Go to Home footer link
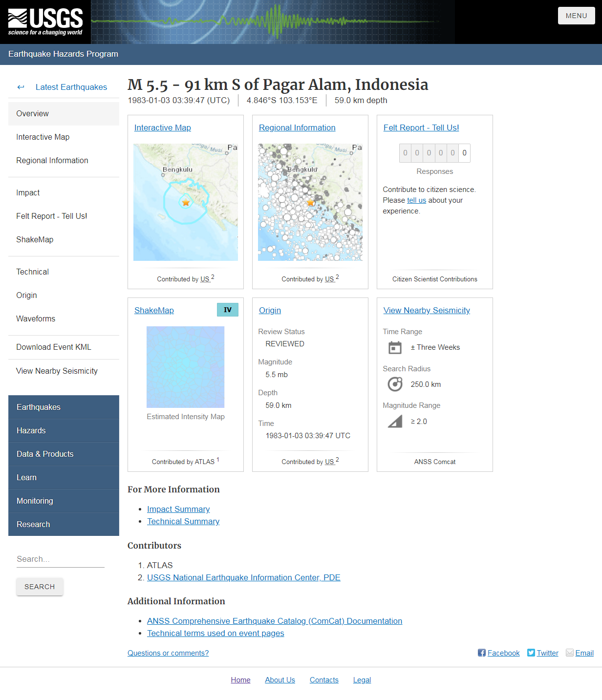Viewport: 602px width, 700px height. pyautogui.click(x=240, y=680)
